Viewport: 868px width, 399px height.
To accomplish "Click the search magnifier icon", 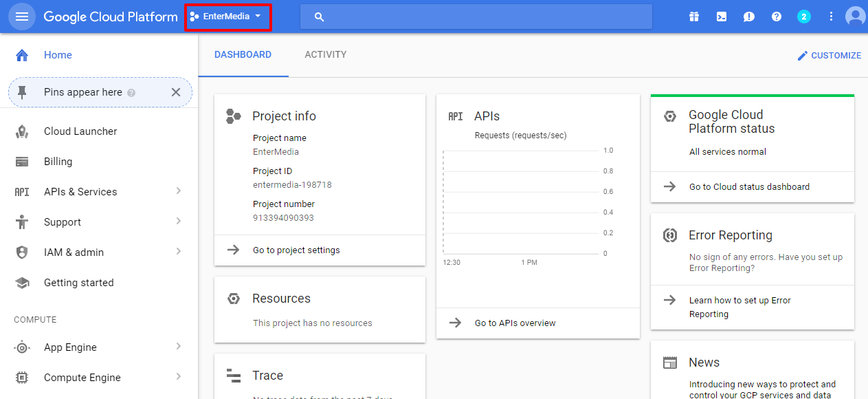I will pyautogui.click(x=319, y=17).
